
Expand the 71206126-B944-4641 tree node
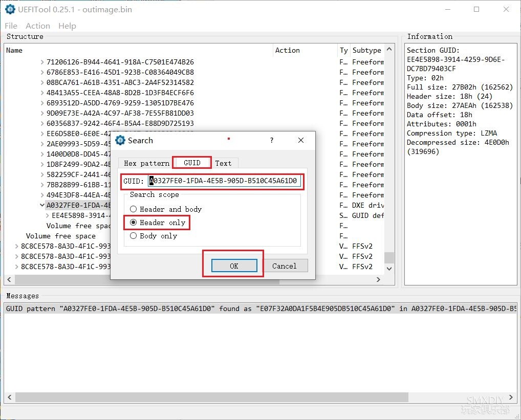click(42, 62)
